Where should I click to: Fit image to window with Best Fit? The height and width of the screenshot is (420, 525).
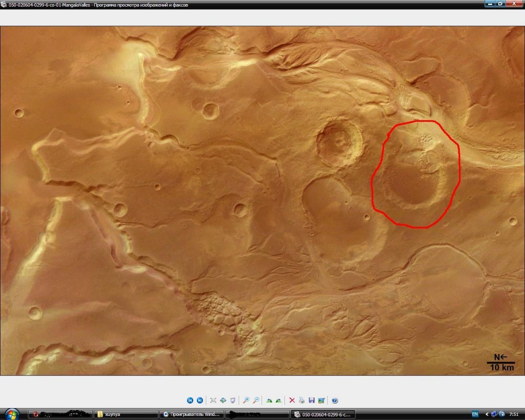[x=213, y=400]
